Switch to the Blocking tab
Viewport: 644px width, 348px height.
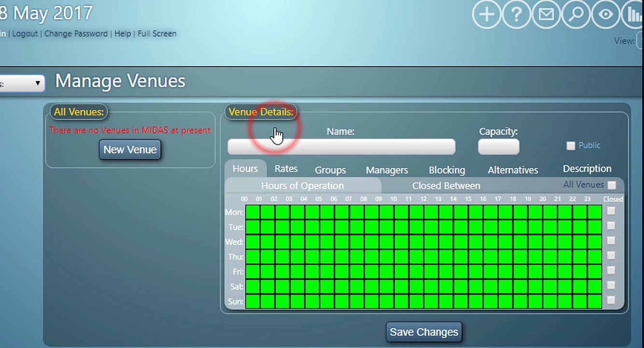(x=447, y=170)
